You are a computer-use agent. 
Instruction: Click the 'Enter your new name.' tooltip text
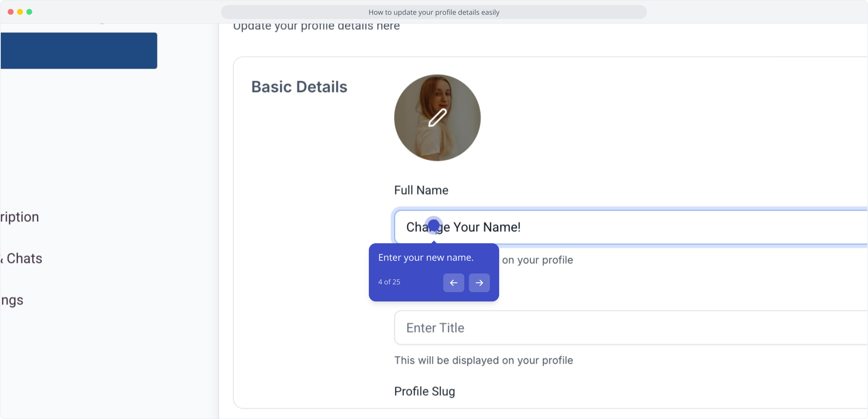(426, 258)
